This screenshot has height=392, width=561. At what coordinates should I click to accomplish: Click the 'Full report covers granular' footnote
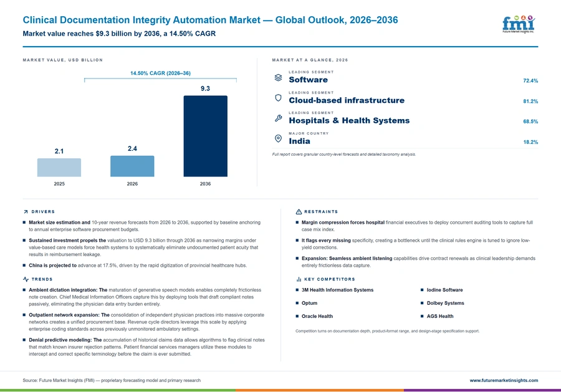(x=344, y=155)
